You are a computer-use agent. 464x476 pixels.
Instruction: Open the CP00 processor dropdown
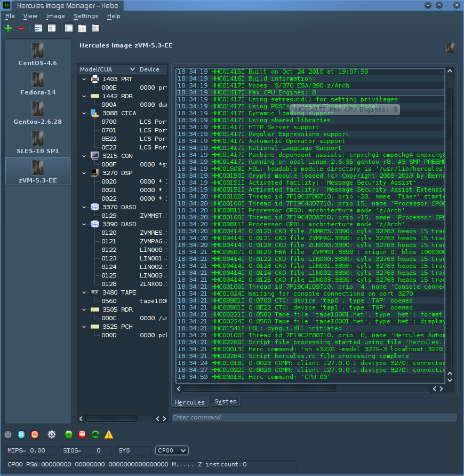coord(172,450)
